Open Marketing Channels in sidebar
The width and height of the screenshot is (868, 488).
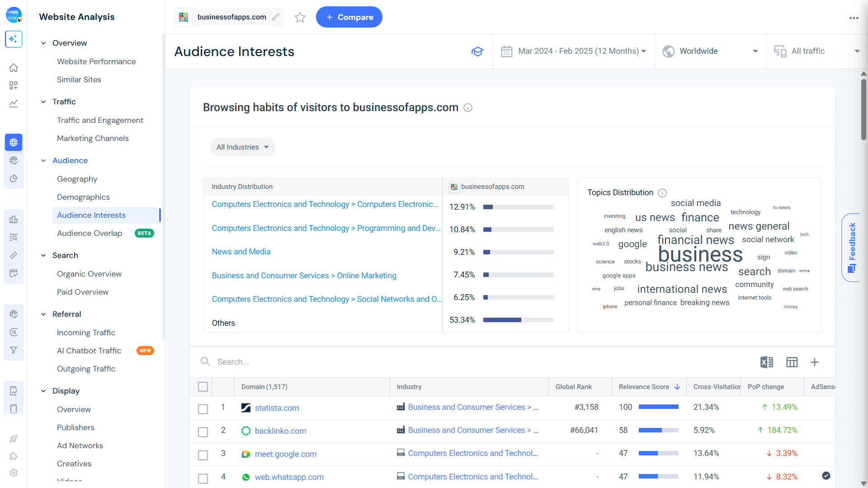click(93, 138)
